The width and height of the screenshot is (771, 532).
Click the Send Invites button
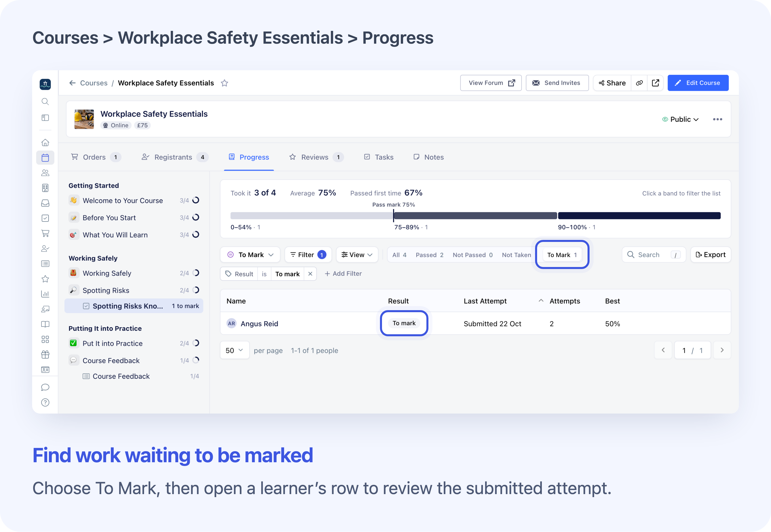point(557,83)
